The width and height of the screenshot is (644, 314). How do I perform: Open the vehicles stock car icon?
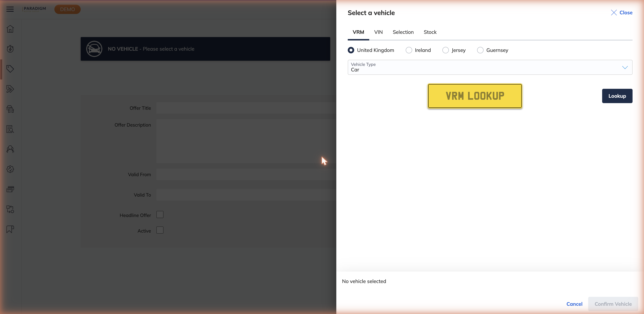click(10, 109)
